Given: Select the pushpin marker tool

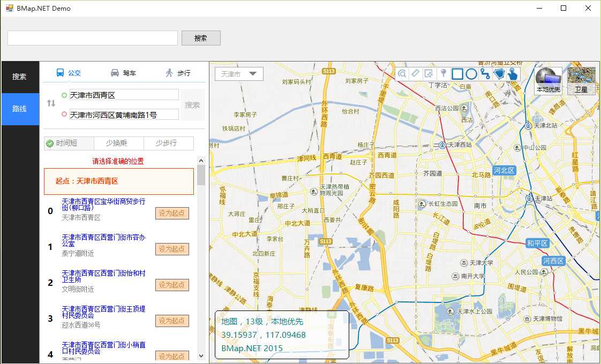Looking at the screenshot, I should (444, 73).
